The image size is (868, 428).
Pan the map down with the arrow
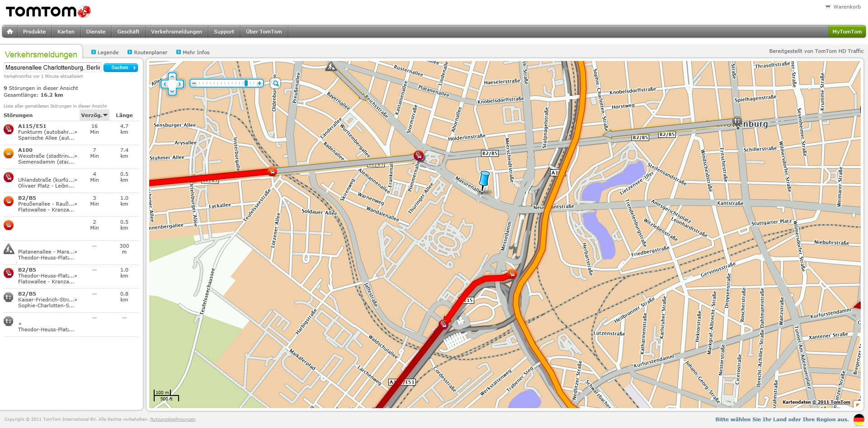172,91
